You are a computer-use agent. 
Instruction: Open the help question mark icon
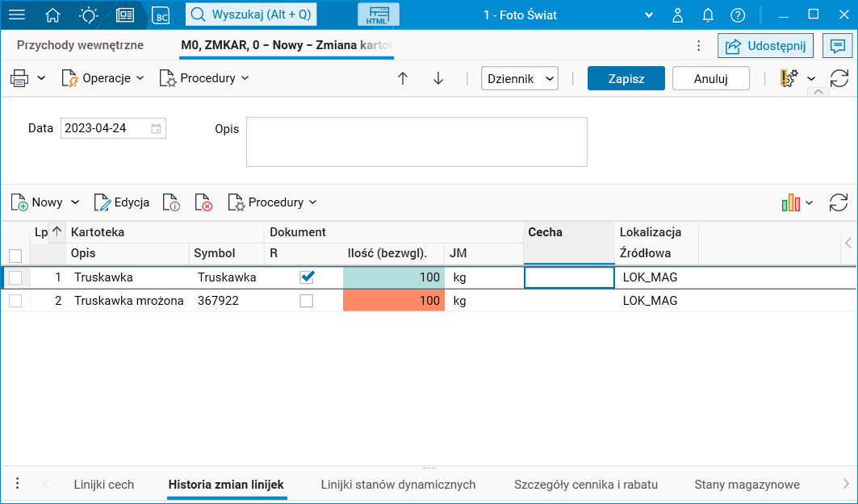tap(738, 15)
